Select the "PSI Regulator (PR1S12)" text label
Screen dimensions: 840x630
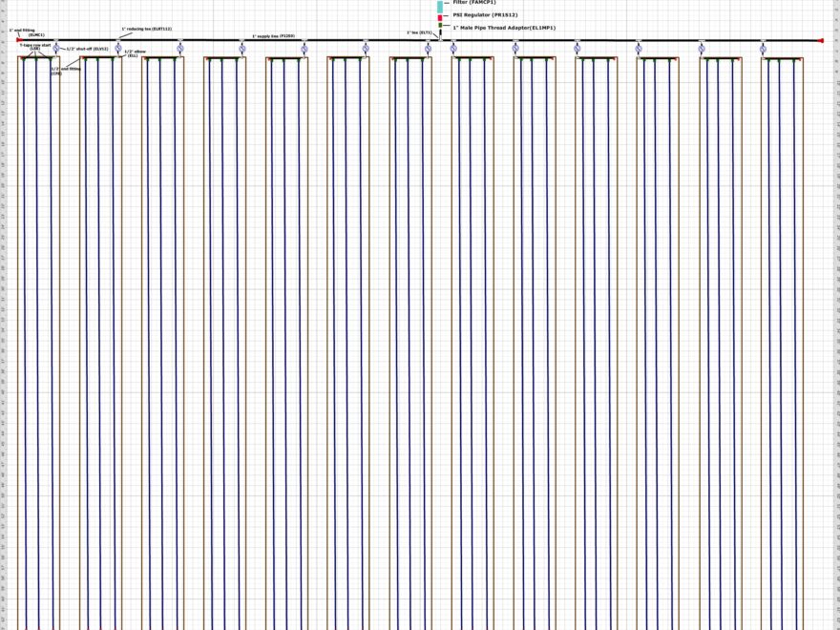click(x=485, y=15)
